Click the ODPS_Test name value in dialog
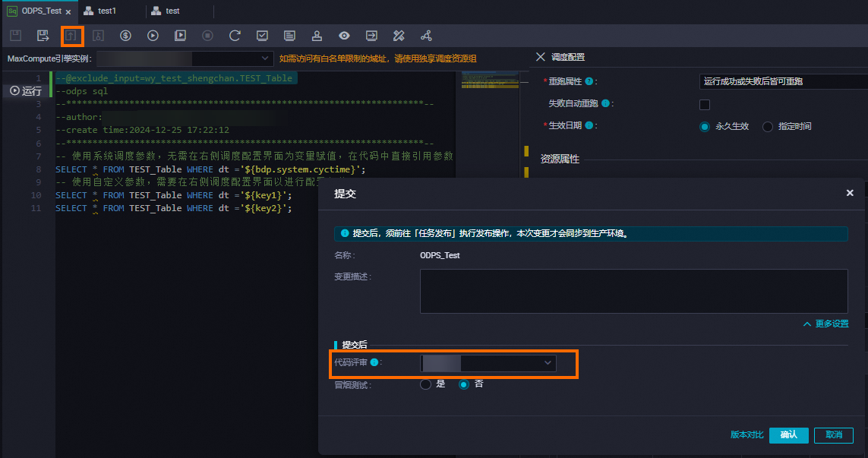The image size is (868, 458). point(440,255)
